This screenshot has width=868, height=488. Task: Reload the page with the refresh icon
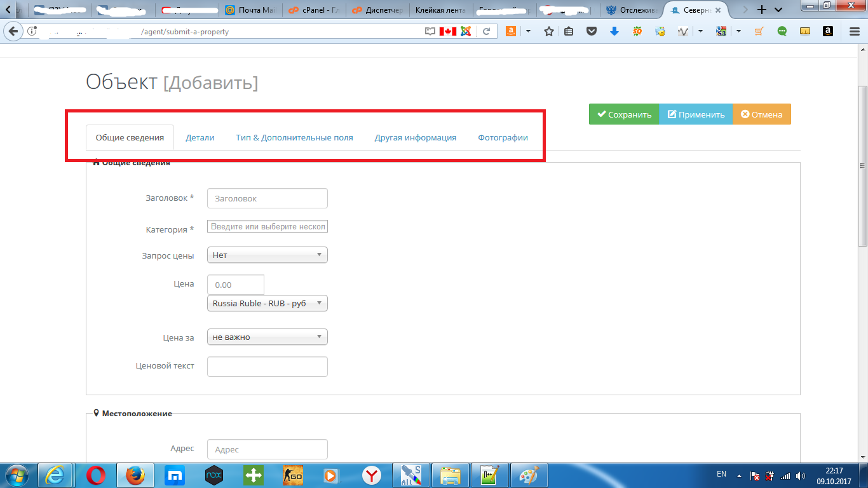(x=486, y=31)
